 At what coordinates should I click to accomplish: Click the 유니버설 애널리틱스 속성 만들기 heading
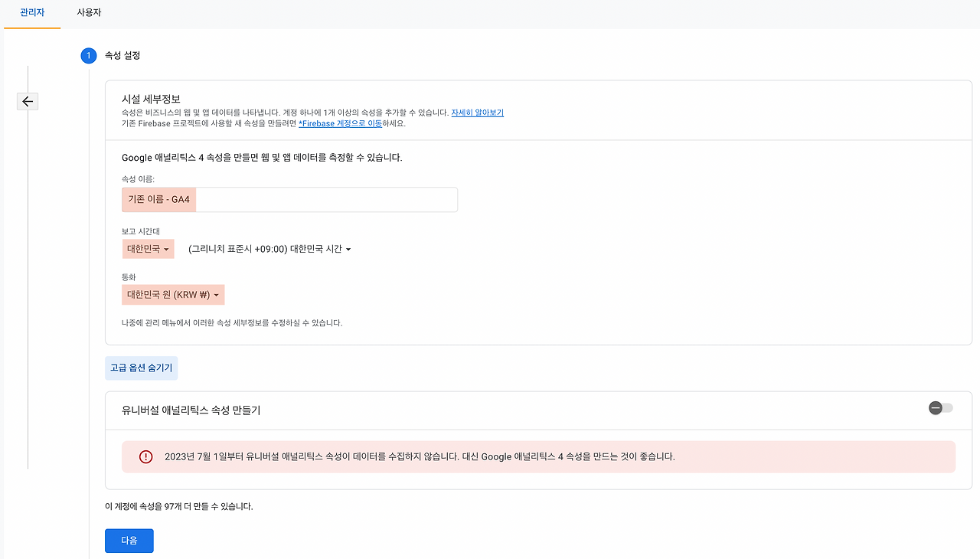tap(191, 410)
